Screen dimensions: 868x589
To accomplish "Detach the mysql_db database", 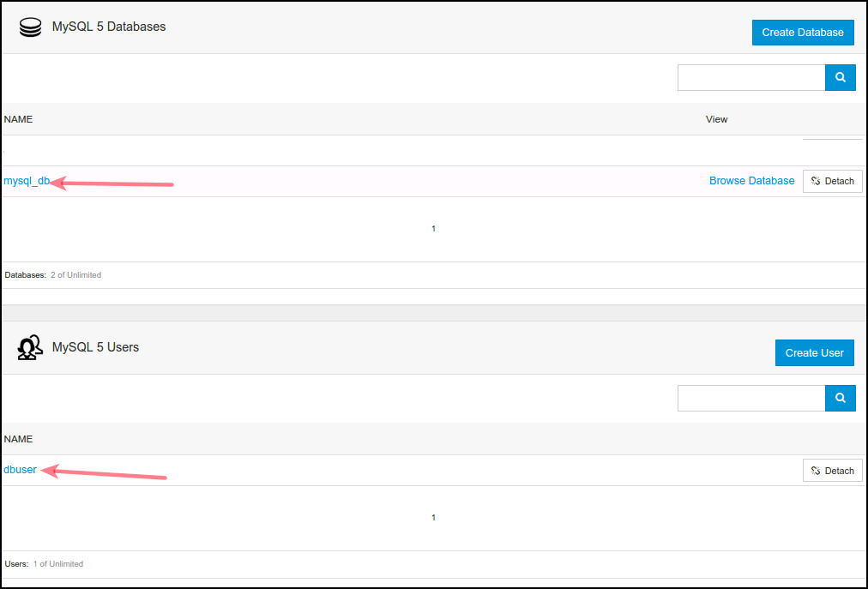I will pyautogui.click(x=831, y=181).
